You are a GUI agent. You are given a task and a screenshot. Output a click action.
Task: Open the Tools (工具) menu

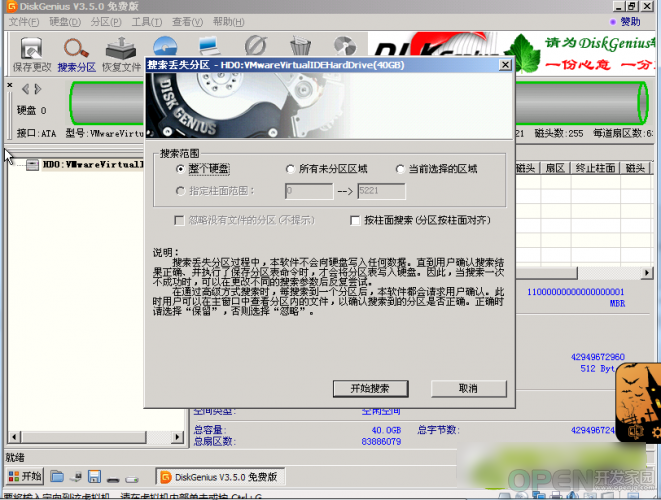tap(147, 22)
